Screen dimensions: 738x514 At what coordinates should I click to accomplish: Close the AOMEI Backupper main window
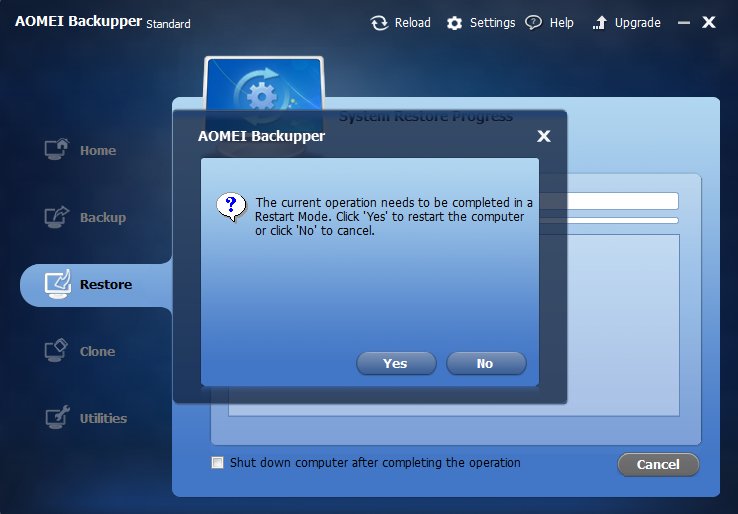(709, 22)
